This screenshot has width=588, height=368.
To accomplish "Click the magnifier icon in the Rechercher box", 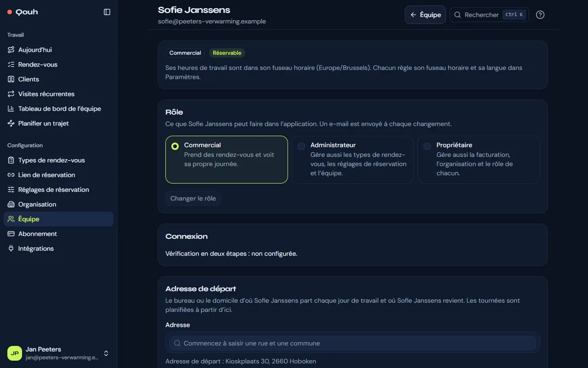I will pyautogui.click(x=458, y=15).
